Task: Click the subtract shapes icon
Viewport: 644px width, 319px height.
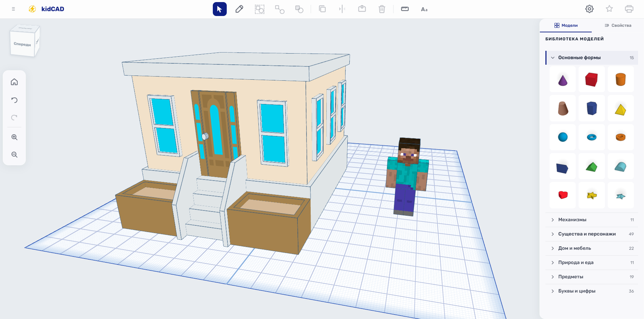Action: [x=299, y=9]
